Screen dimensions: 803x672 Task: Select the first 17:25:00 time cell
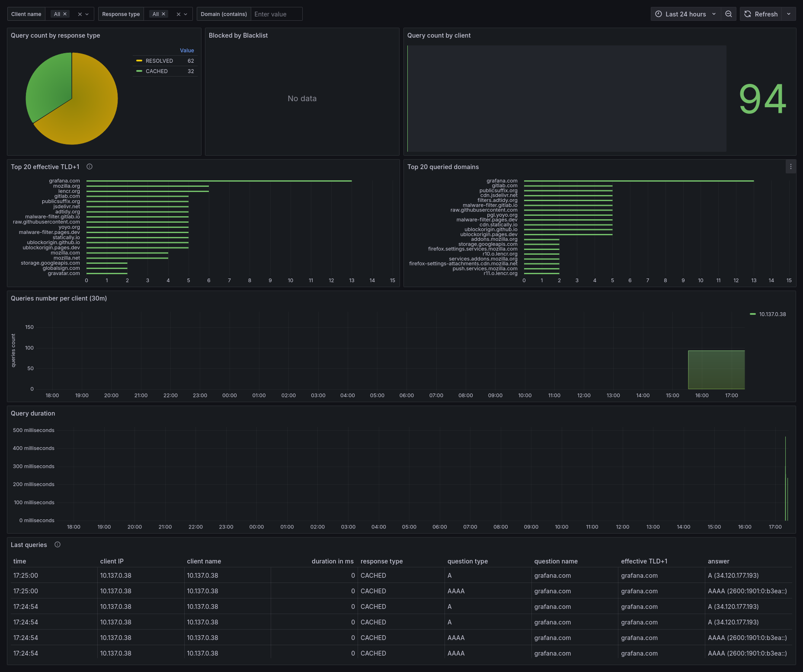pyautogui.click(x=26, y=576)
